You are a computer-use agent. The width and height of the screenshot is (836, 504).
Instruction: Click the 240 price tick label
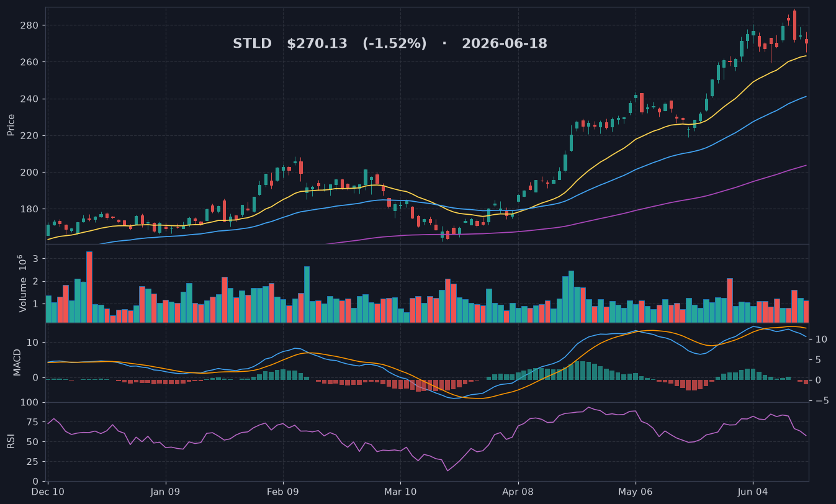[x=31, y=99]
